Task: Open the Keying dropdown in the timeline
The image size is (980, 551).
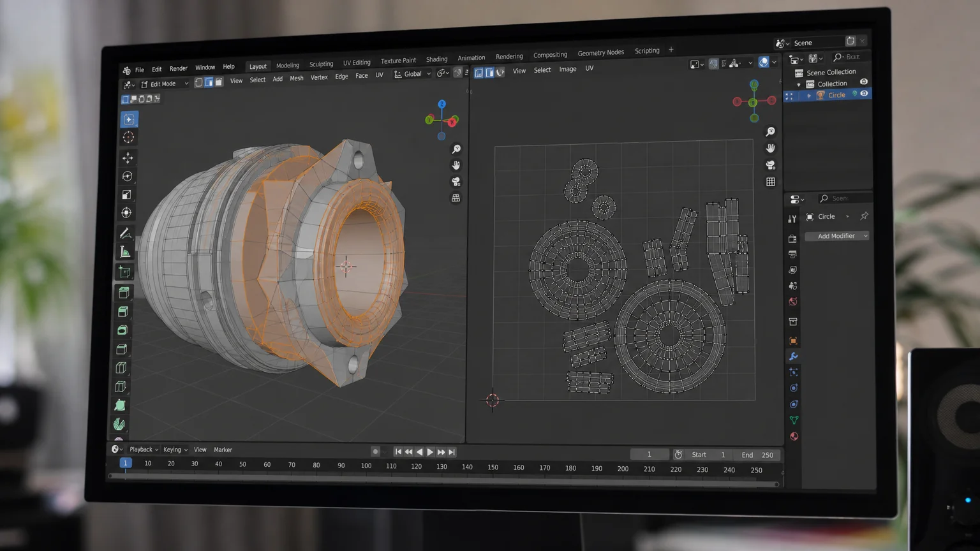Action: (175, 450)
